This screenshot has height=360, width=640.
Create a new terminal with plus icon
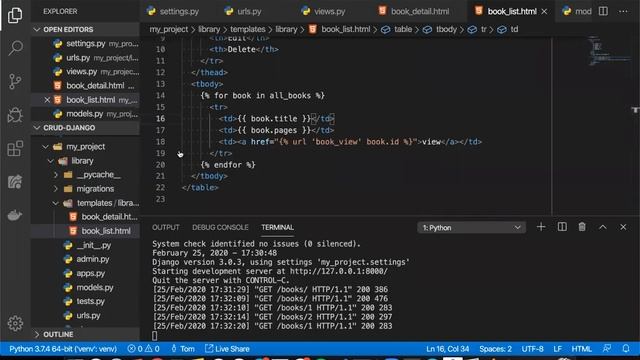[541, 227]
